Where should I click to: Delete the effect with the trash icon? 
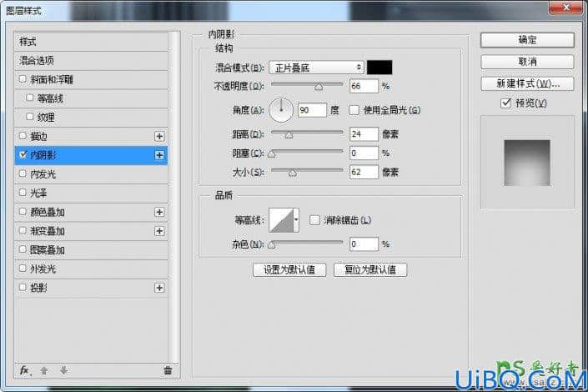(x=168, y=370)
